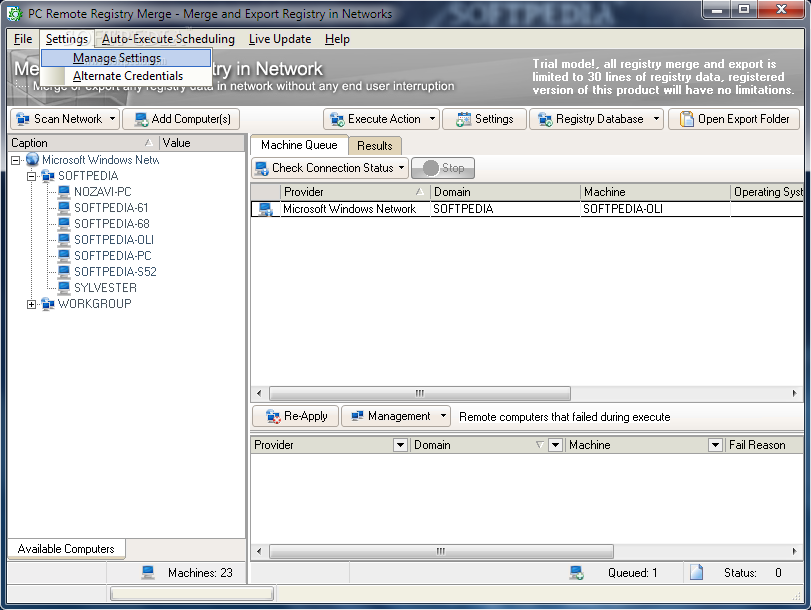Select Manage Settings menu entry
Screen dimensions: 811x610
pyautogui.click(x=126, y=58)
